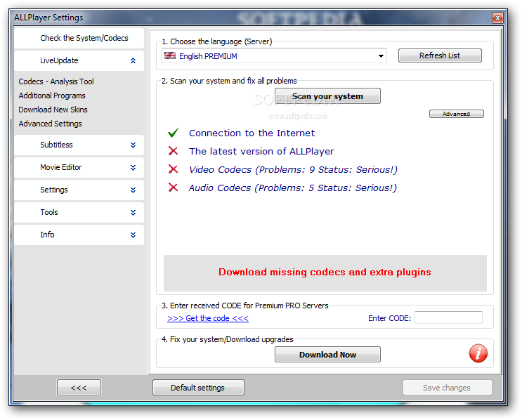Viewport: 522px width, 420px height.
Task: Click the UK flag icon in language box
Action: coord(170,55)
